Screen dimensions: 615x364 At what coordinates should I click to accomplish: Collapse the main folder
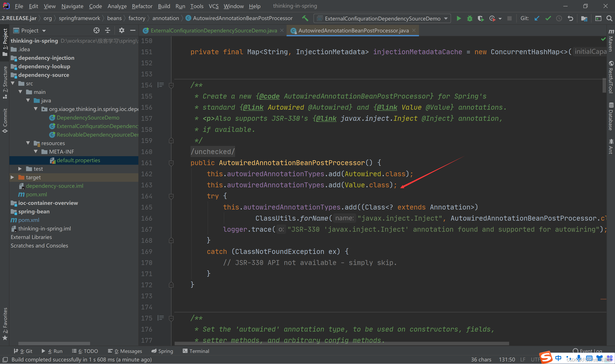pyautogui.click(x=21, y=92)
